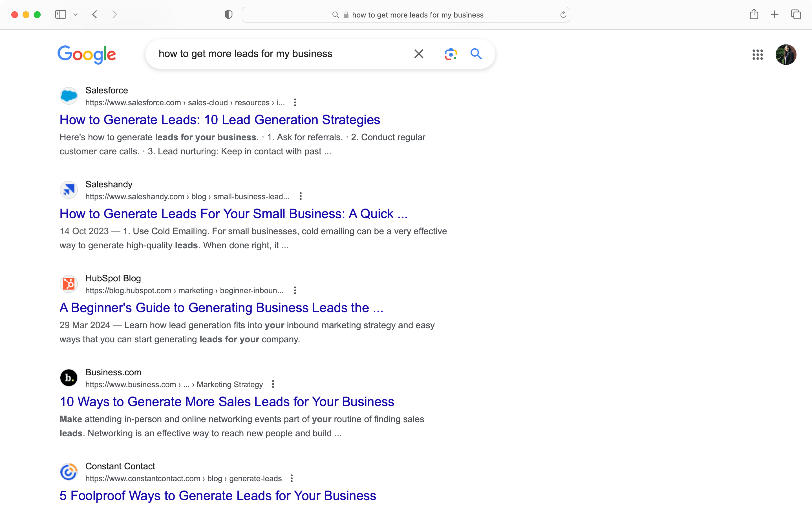Toggle the Safari sidebar button
The width and height of the screenshot is (812, 508).
pos(60,14)
